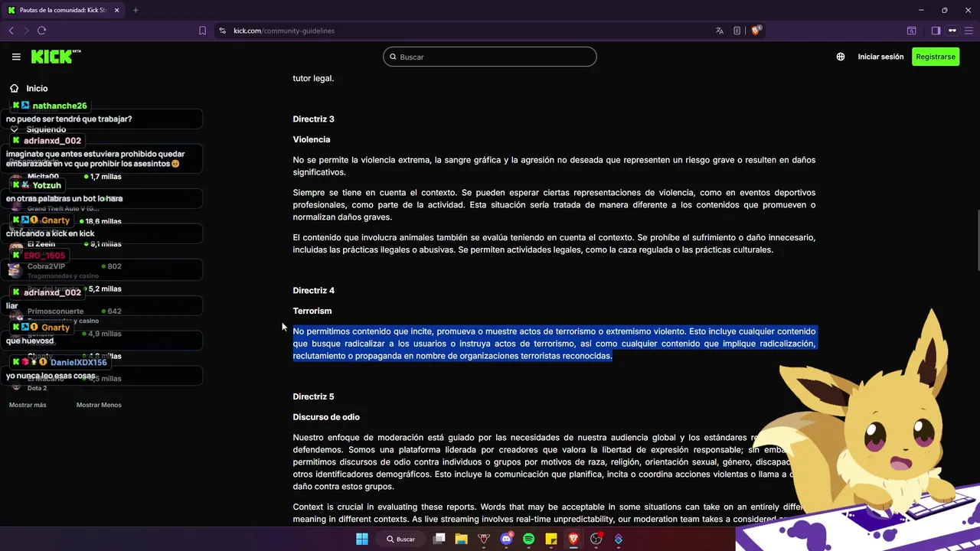Close the Pautas de la comunidad tab

[x=115, y=10]
